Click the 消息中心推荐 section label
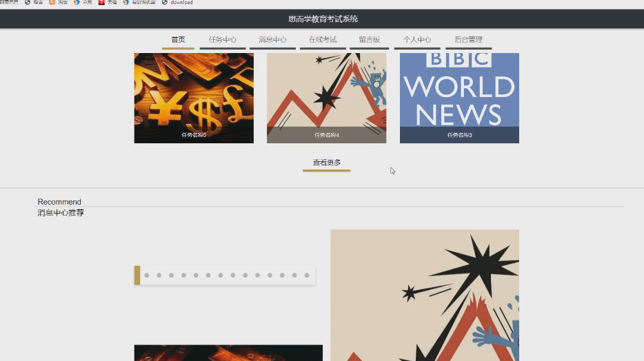 pos(61,213)
